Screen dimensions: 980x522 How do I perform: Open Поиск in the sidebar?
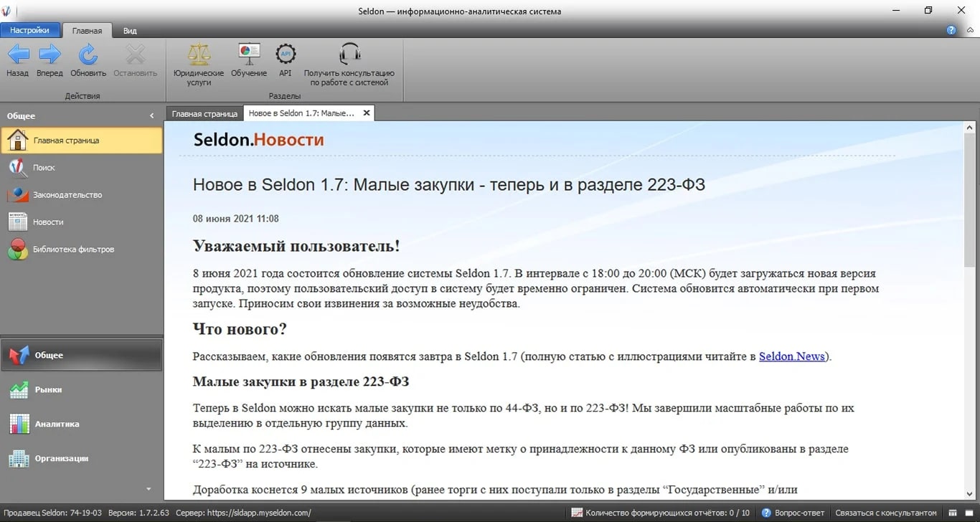tap(82, 168)
